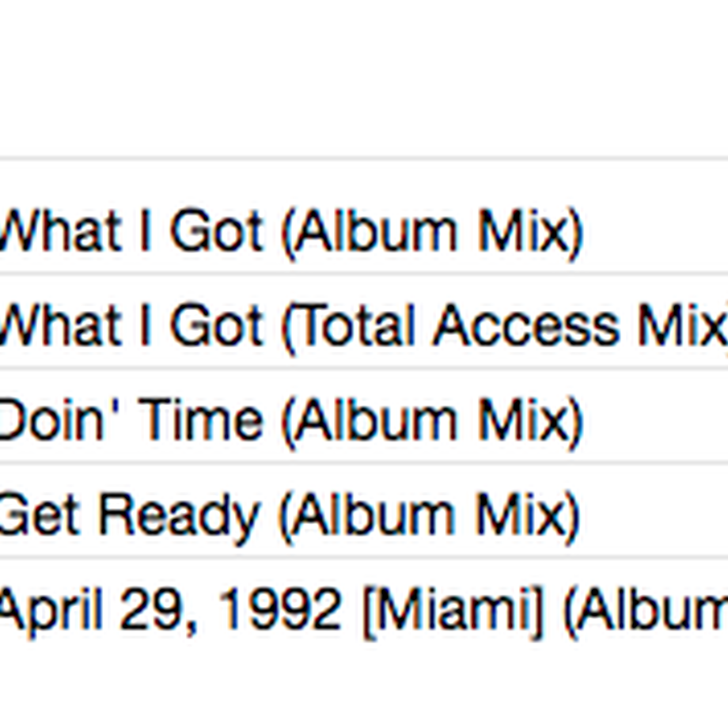Click '(Album Mix)' in the Doin' Time row

pyautogui.click(x=432, y=422)
